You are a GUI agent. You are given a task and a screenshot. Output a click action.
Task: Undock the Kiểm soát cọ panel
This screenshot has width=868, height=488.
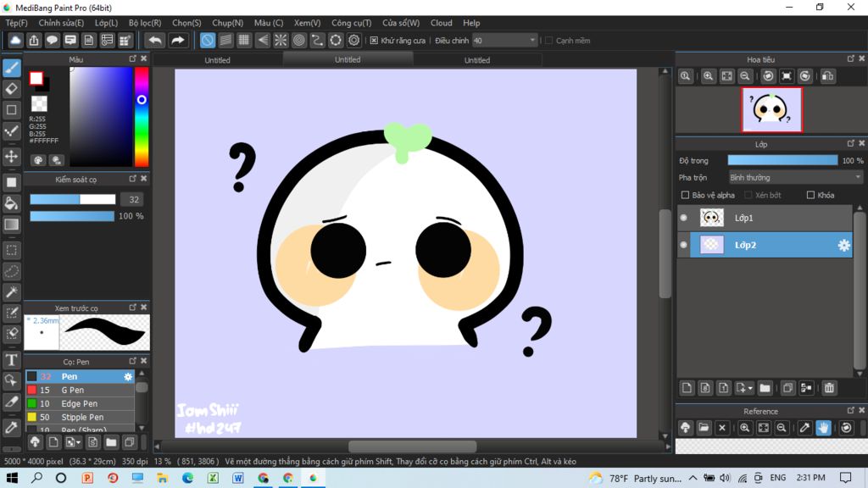coord(133,179)
